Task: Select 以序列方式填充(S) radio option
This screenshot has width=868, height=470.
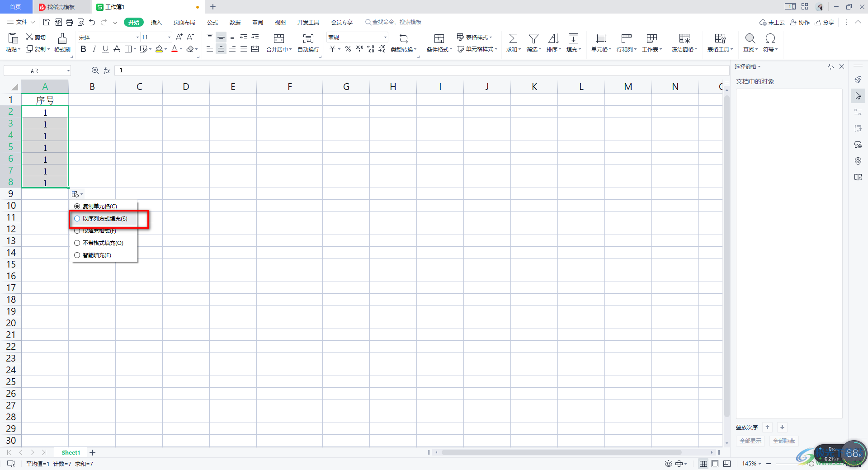Action: coord(77,219)
